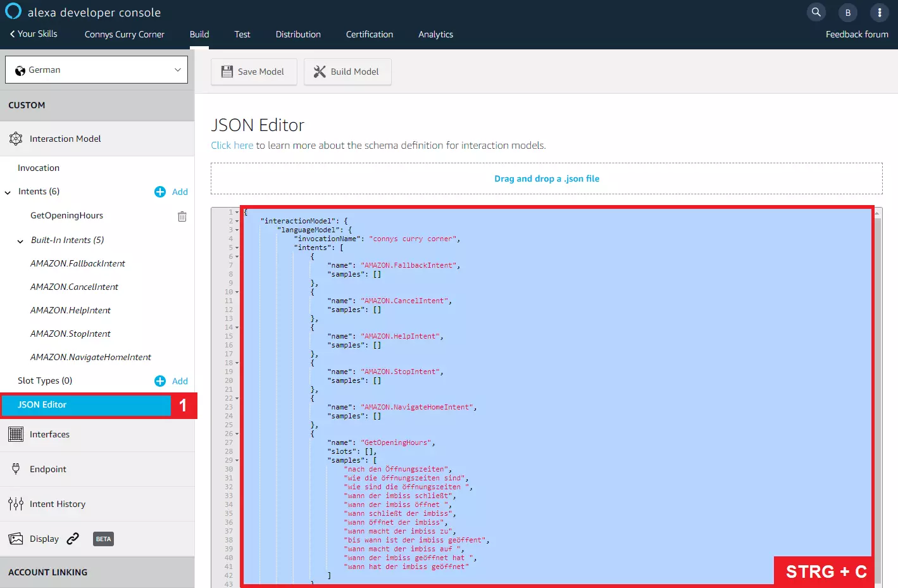Viewport: 898px width, 588px height.
Task: Click the 'Drag and drop a .json file' area
Action: click(547, 178)
